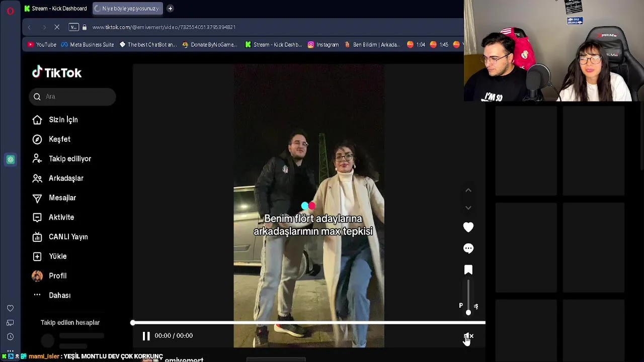Viewport: 644px width, 362px height.
Task: Go back with the browser back arrow
Action: [29, 27]
